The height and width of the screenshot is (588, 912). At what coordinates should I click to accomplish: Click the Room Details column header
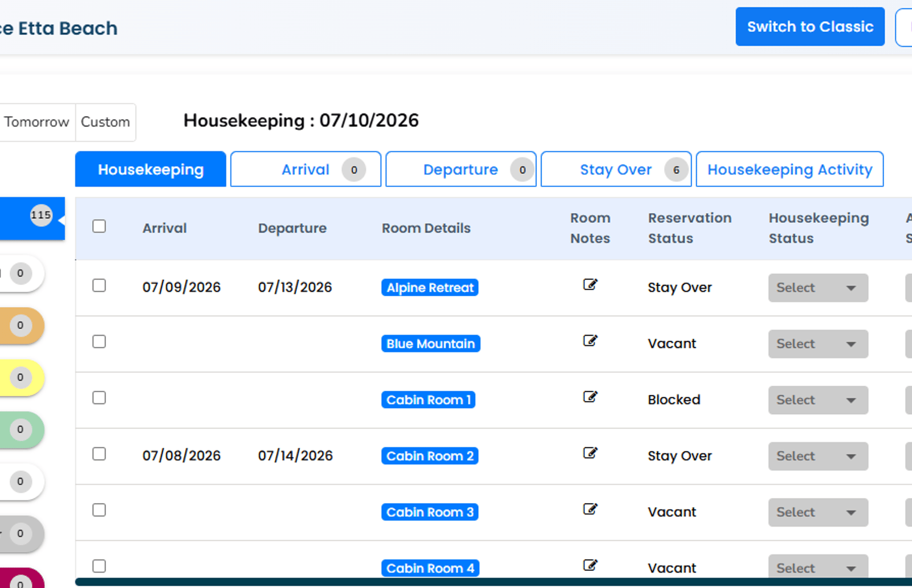pyautogui.click(x=426, y=228)
